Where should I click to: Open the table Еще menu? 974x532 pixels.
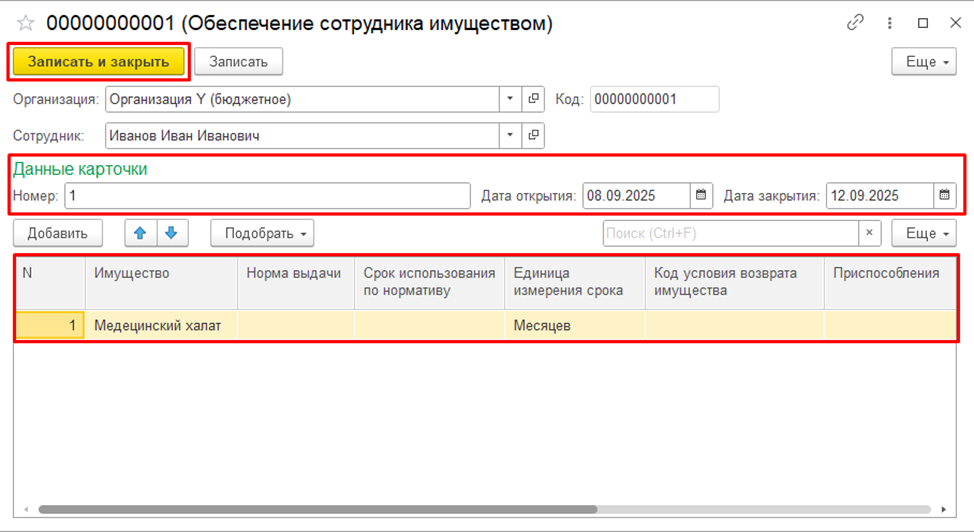coord(924,233)
